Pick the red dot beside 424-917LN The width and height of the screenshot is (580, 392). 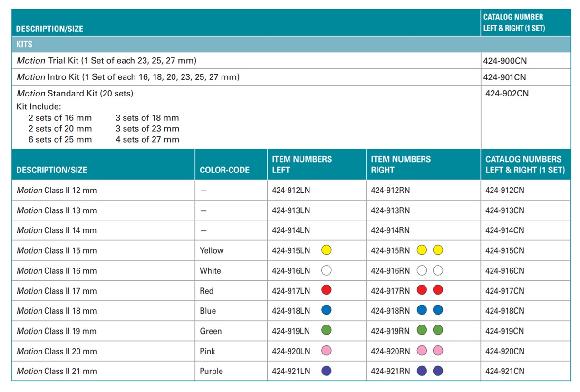click(x=326, y=290)
